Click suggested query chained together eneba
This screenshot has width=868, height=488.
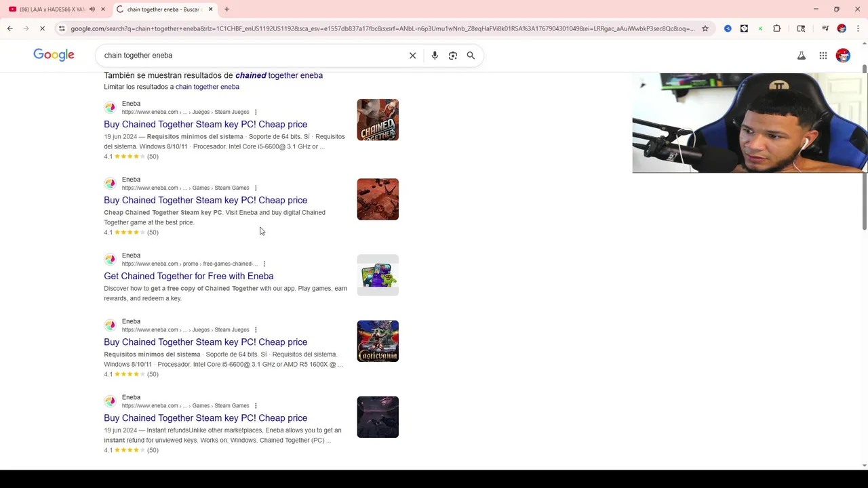click(x=279, y=75)
